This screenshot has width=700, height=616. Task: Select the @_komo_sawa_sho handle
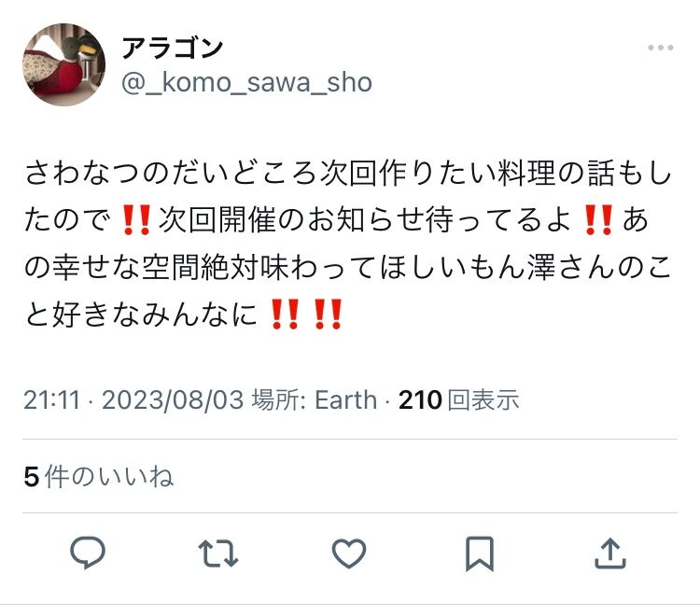[x=246, y=82]
